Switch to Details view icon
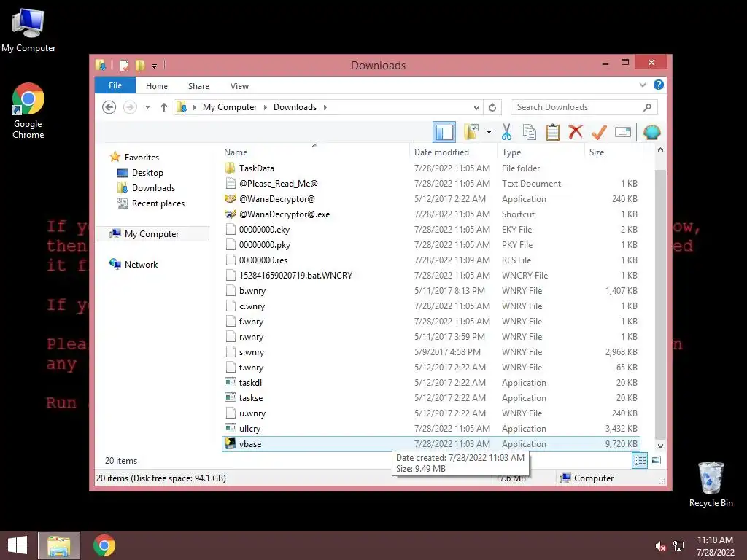 click(640, 461)
